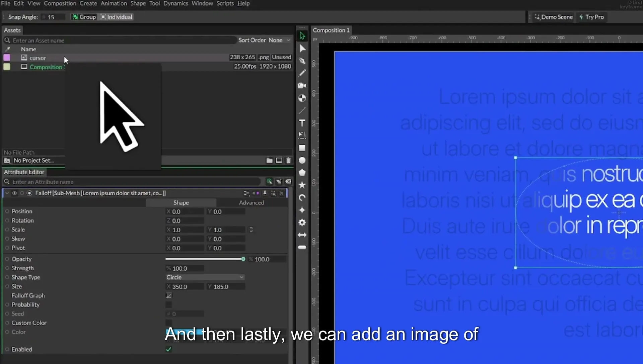
Task: Open the Falloff Graph editor icon
Action: coord(169,295)
